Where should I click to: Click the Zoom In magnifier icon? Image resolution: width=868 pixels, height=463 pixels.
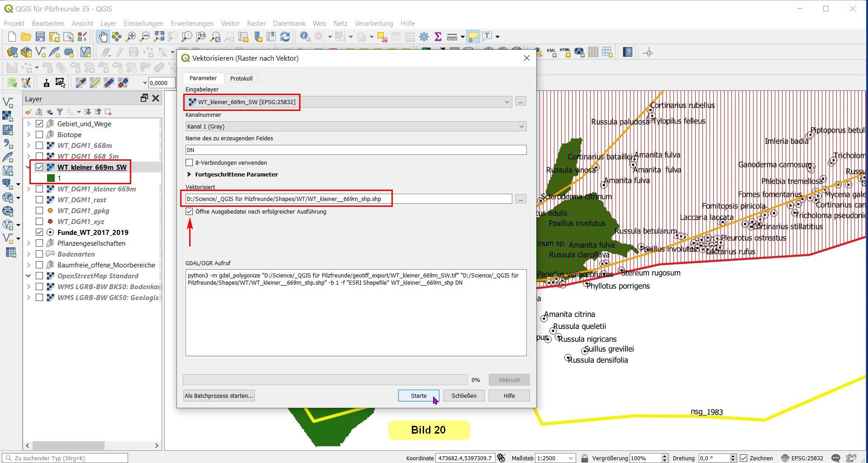[x=131, y=37]
